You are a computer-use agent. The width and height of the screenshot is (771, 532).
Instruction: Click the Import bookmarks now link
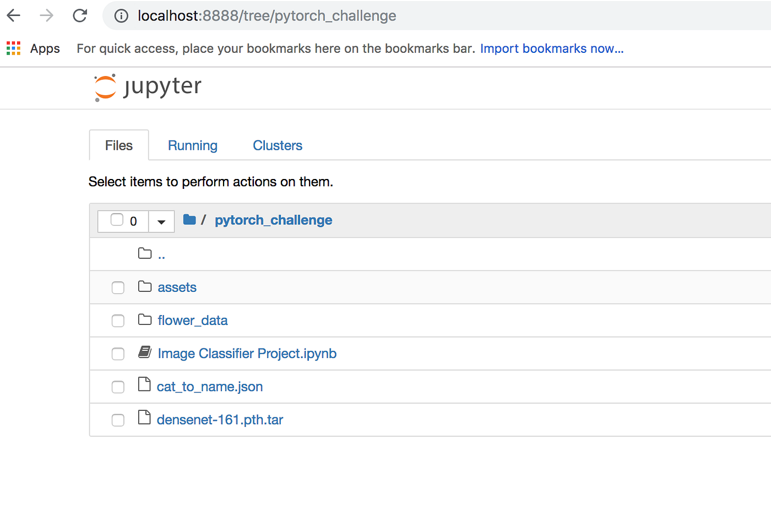(x=552, y=48)
